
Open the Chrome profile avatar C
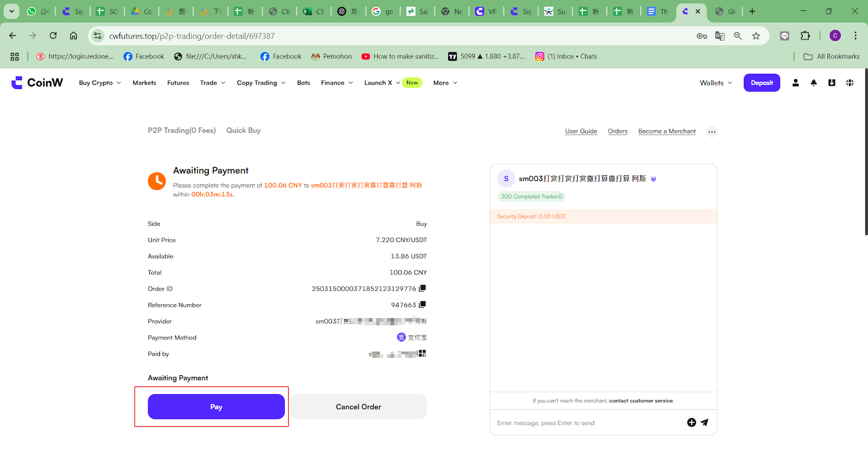pos(835,36)
